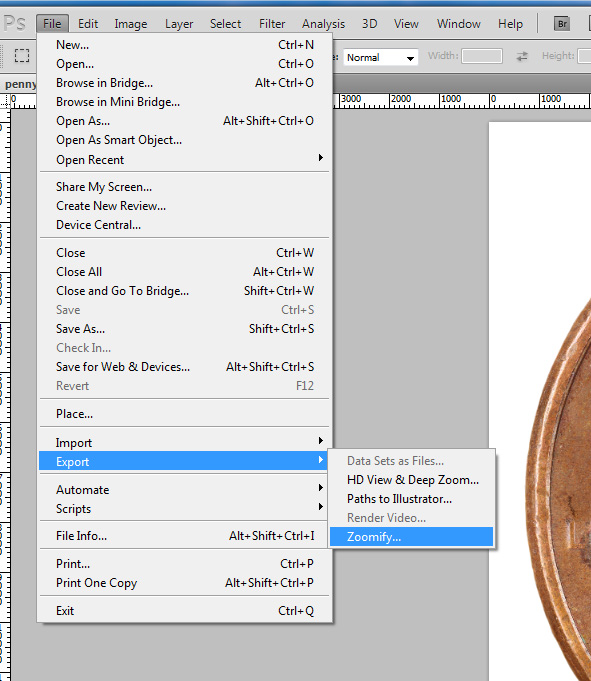The height and width of the screenshot is (681, 591).
Task: Click the ruler origin corner box
Action: tap(5, 101)
